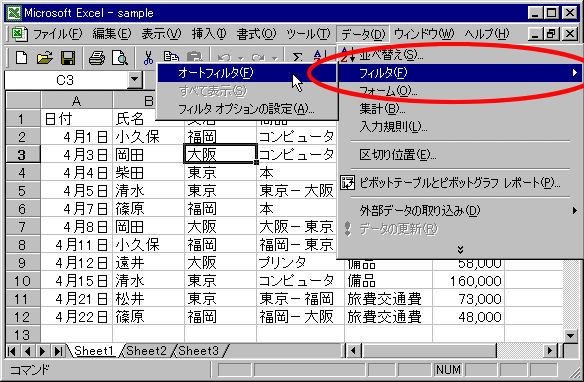Click the Open folder icon

click(45, 58)
